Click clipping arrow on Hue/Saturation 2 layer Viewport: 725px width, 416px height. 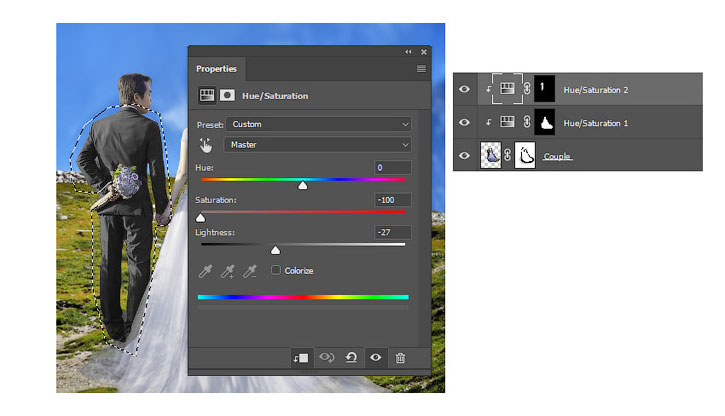click(x=488, y=89)
